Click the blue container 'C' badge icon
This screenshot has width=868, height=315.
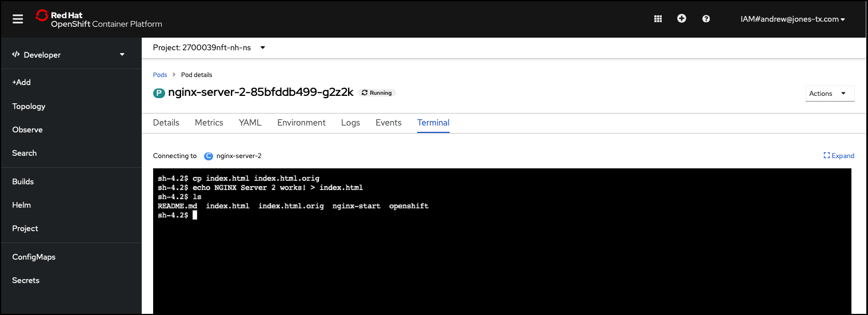point(209,156)
